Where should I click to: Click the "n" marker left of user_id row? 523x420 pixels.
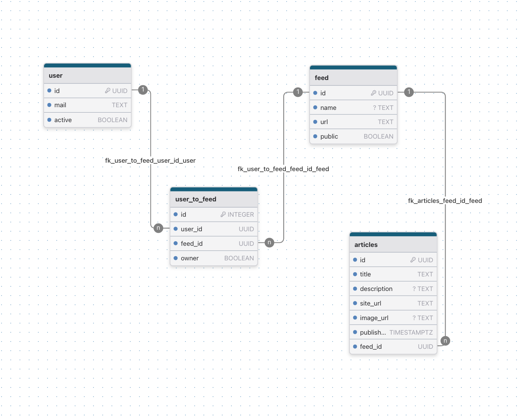click(x=158, y=228)
